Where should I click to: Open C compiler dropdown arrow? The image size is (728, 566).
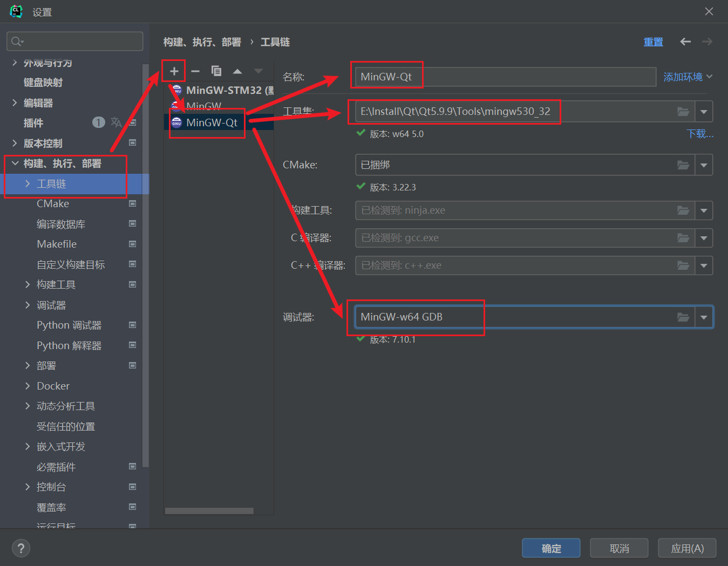point(704,238)
